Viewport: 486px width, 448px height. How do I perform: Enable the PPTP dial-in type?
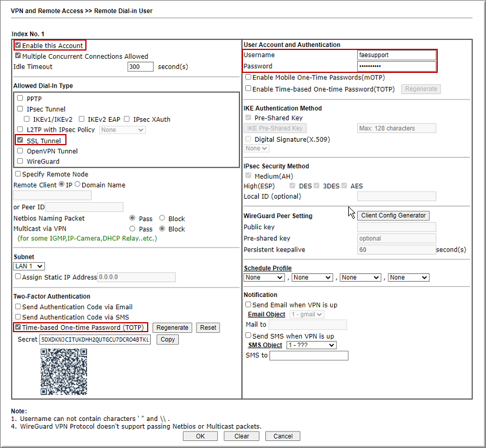click(x=20, y=98)
